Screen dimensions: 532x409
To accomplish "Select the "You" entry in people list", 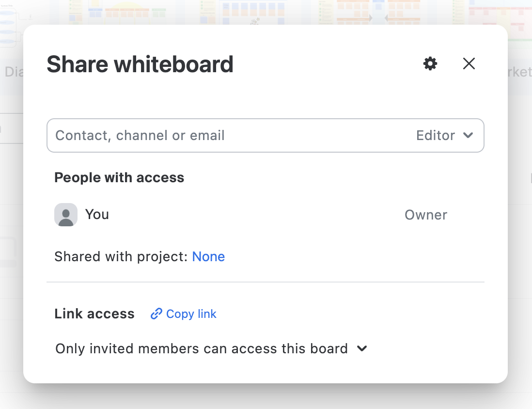I will click(97, 214).
